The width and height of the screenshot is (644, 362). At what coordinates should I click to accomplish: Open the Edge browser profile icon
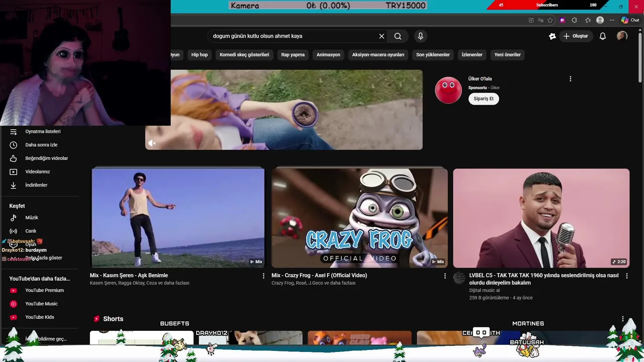pos(600,20)
